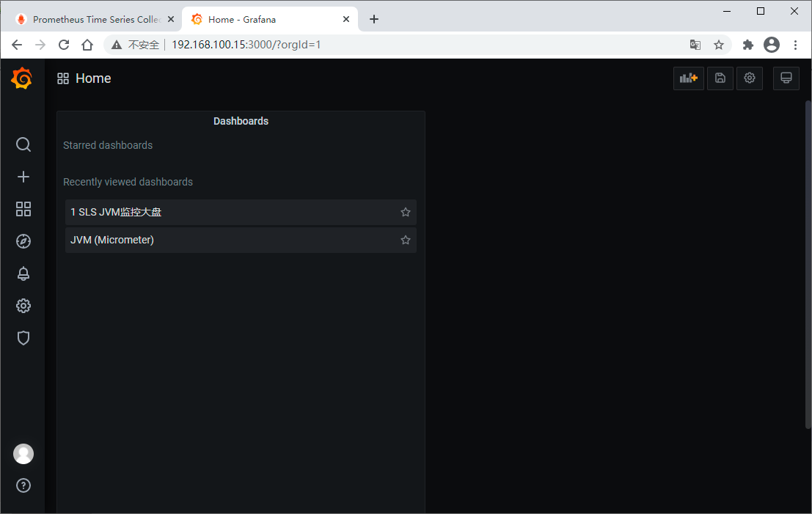Click the Add panel toolbar icon

(x=688, y=78)
